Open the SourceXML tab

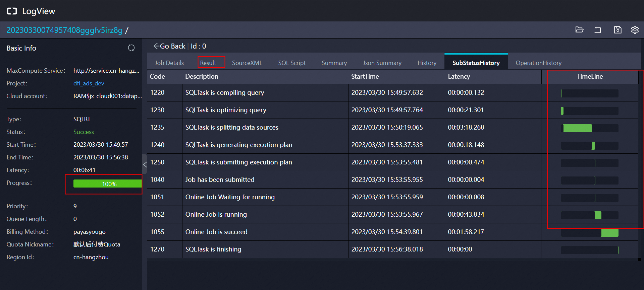pos(247,63)
